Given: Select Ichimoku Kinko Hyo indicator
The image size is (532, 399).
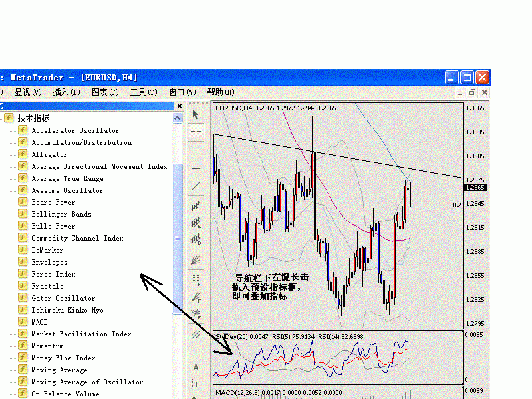Looking at the screenshot, I should click(68, 310).
